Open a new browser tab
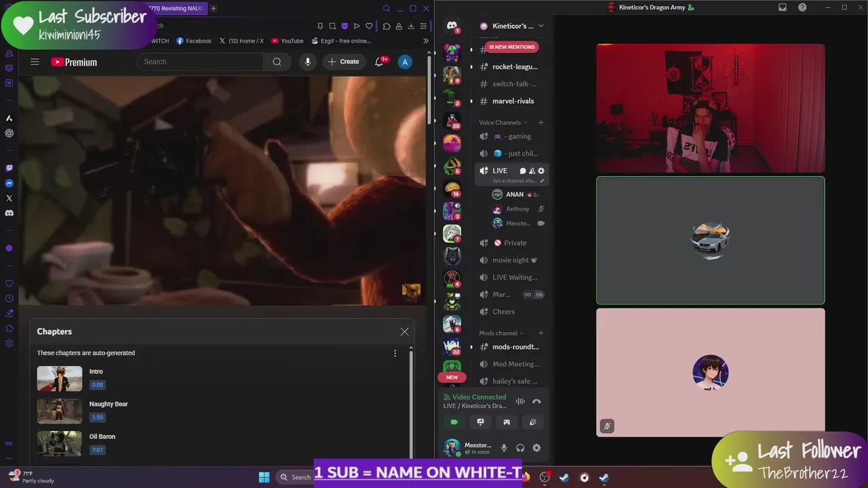 214,8
